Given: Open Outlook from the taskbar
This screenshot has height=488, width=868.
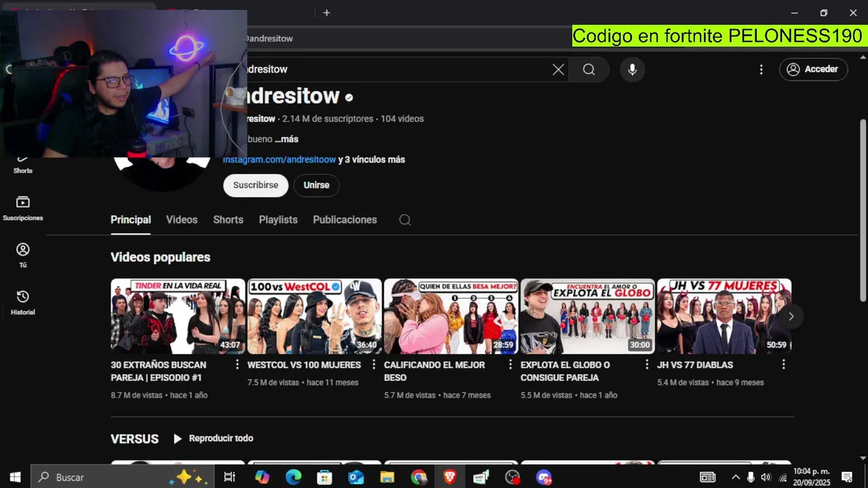Looking at the screenshot, I should pos(356,477).
